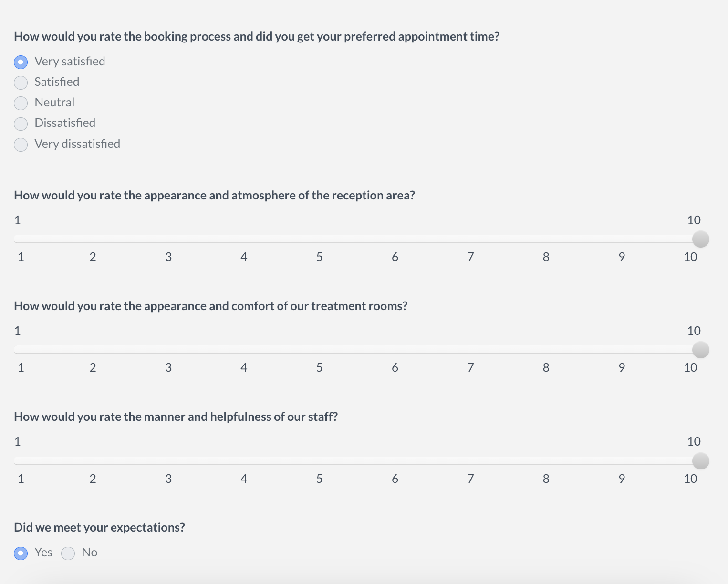Select Very satisfied for the booking question
This screenshot has height=584, width=728.
[21, 62]
